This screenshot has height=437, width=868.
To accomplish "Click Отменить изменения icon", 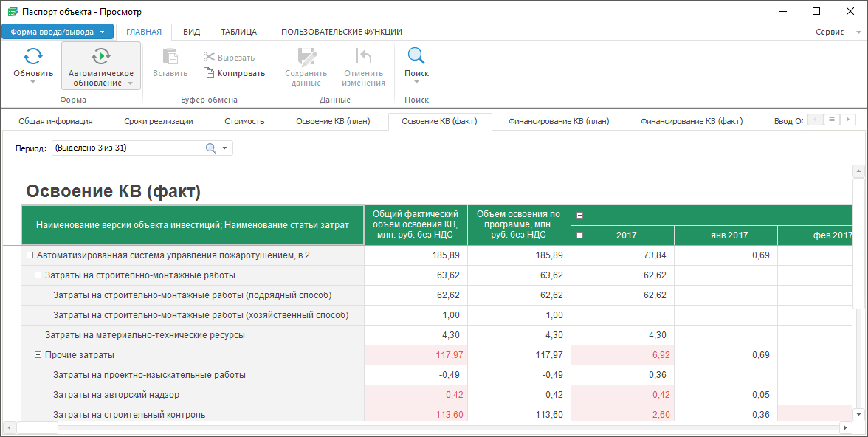I will [x=363, y=56].
